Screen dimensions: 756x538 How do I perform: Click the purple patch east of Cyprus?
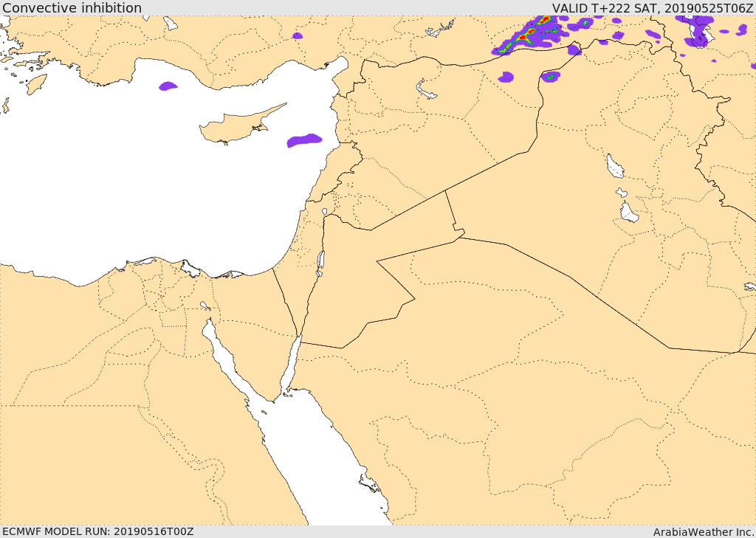tap(304, 140)
